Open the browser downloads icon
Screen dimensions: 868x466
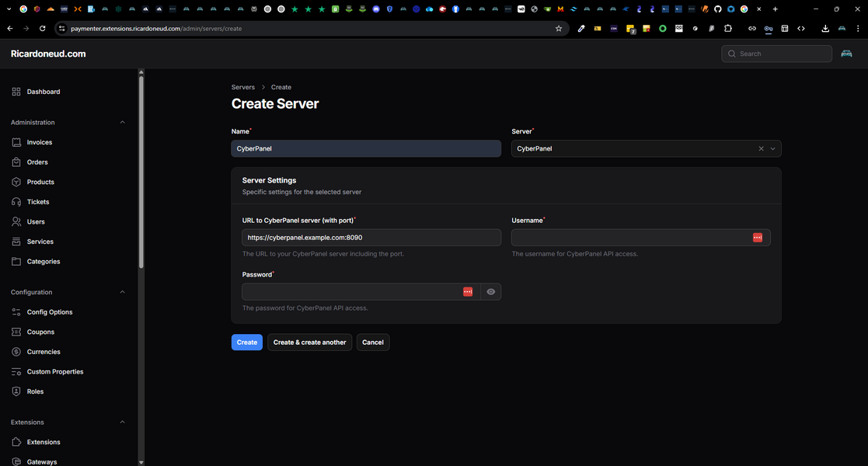(x=825, y=28)
